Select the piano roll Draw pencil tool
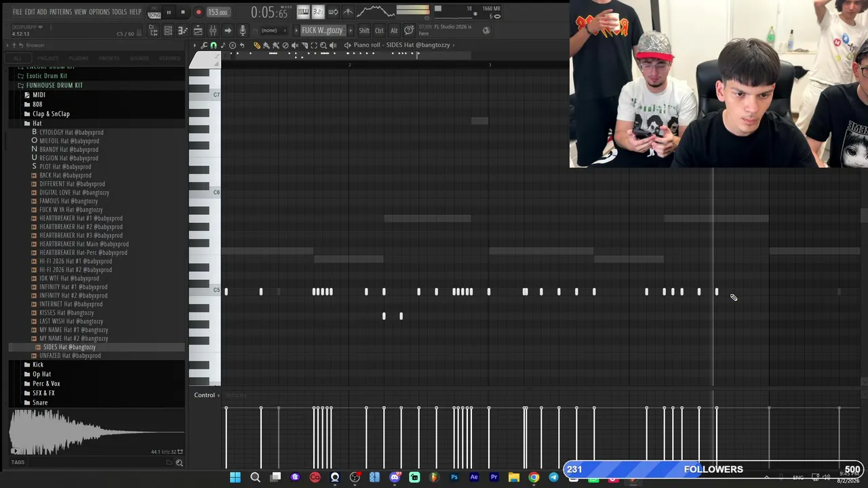The height and width of the screenshot is (488, 868). point(257,45)
